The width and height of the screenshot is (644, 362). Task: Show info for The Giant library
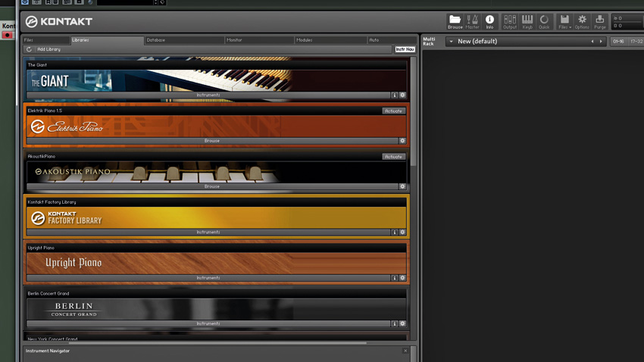click(394, 95)
